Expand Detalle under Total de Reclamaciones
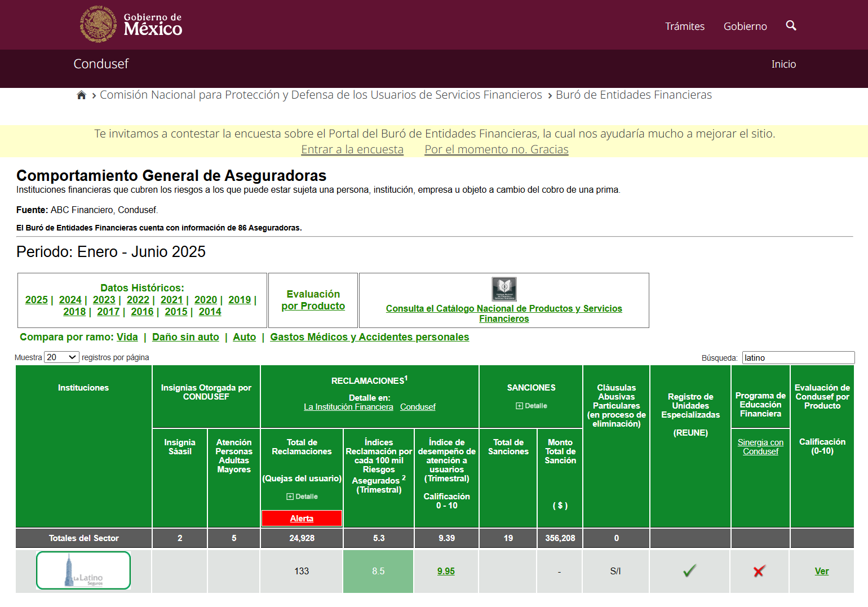Screen dimensions: 868x607 302,497
